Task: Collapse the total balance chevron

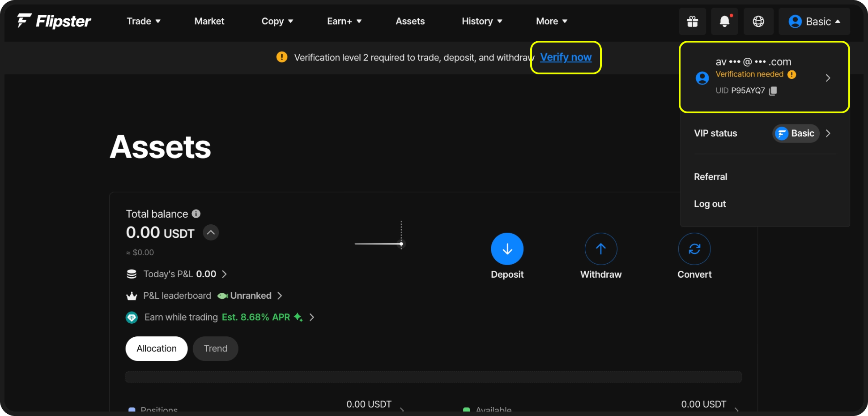Action: [211, 233]
